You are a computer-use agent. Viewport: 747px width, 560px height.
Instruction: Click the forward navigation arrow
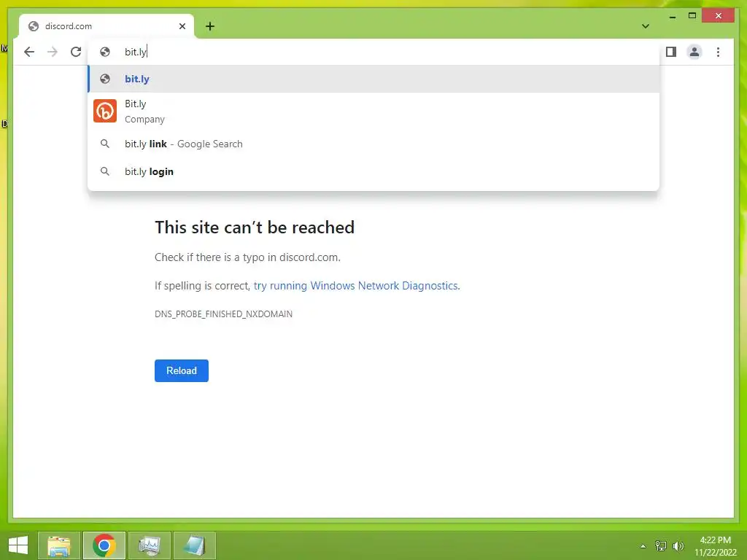(53, 52)
